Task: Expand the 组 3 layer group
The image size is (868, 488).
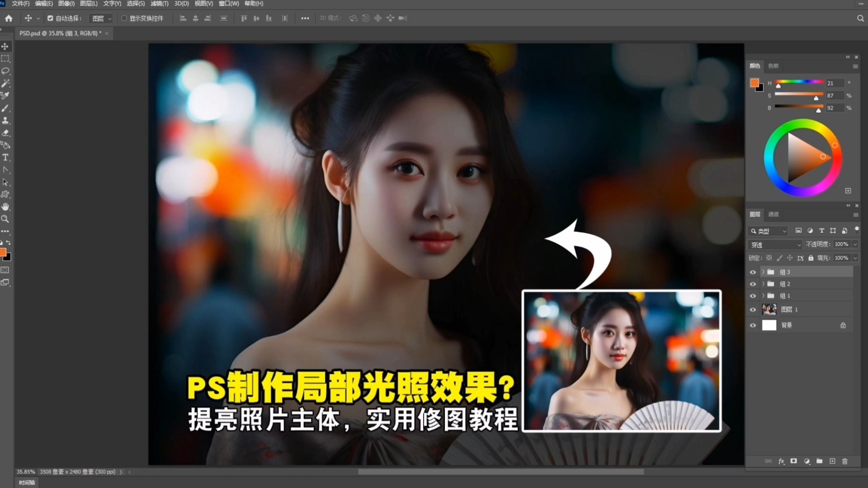Action: 764,272
